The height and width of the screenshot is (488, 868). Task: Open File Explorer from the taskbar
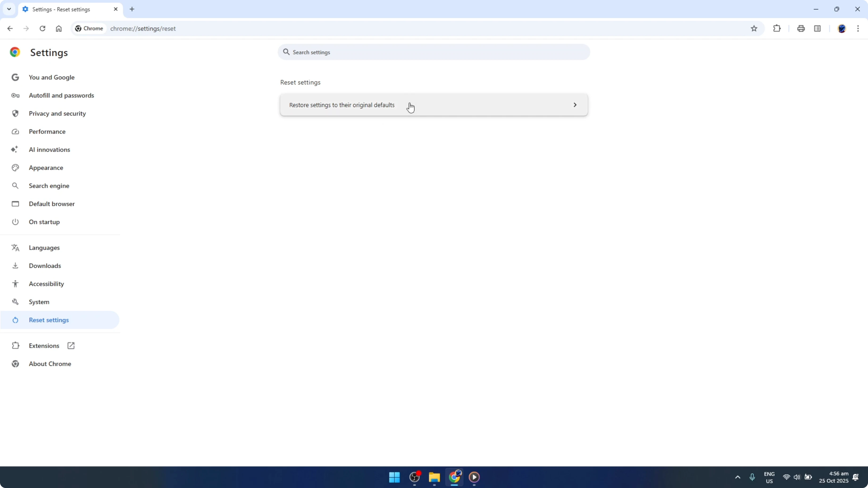tap(434, 477)
